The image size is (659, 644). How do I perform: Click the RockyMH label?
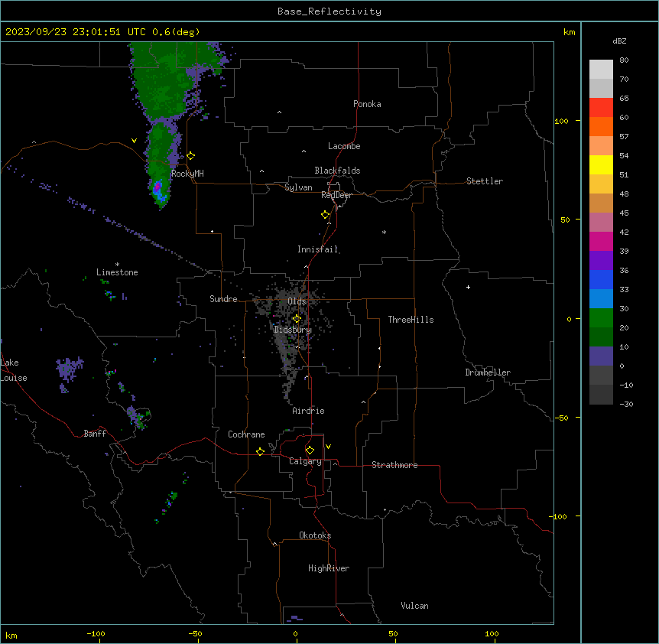tap(187, 174)
